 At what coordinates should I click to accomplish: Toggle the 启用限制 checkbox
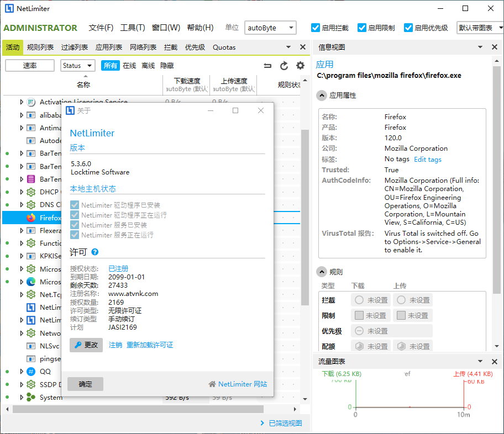pyautogui.click(x=362, y=28)
